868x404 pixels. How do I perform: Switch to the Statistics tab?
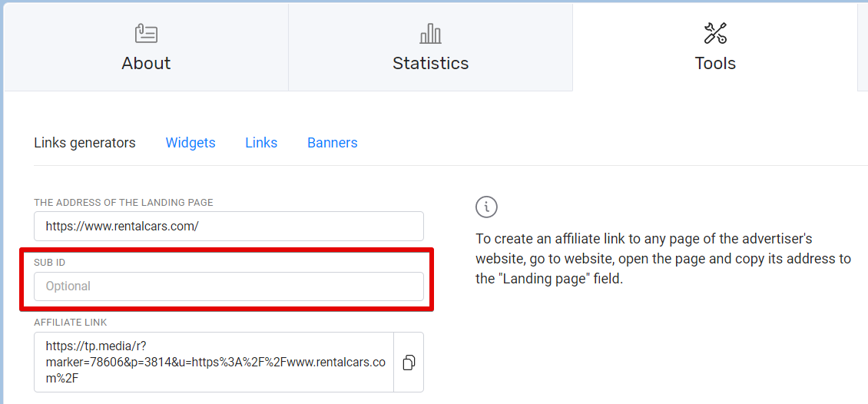coord(431,48)
